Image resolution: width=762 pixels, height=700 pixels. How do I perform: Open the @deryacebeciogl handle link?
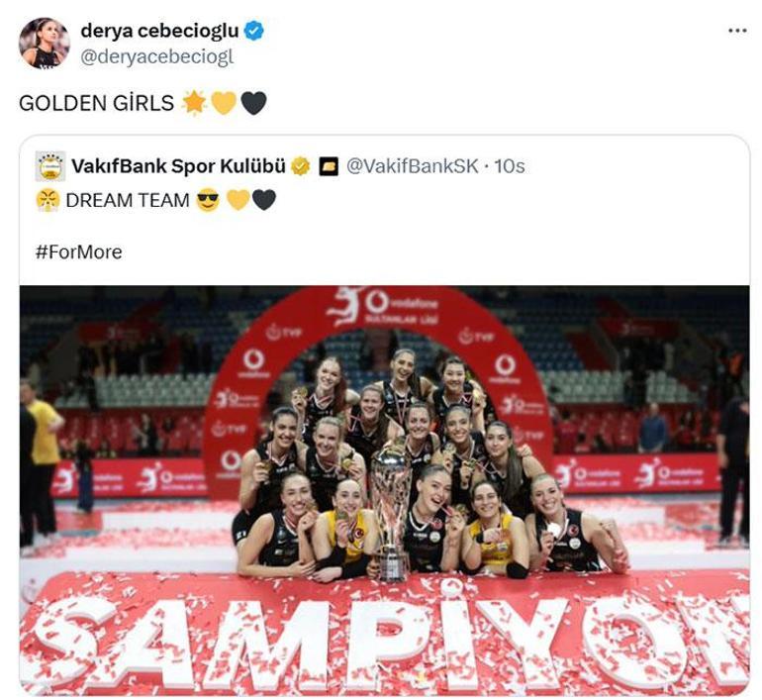coord(157,56)
